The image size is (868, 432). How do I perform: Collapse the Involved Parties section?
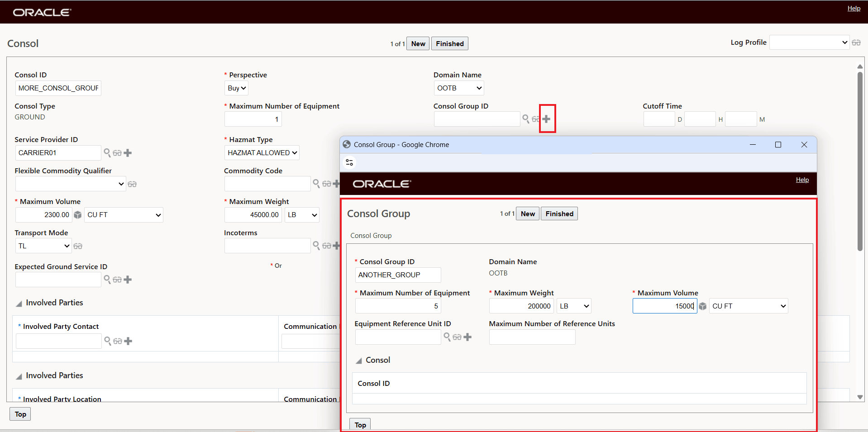[x=18, y=303]
